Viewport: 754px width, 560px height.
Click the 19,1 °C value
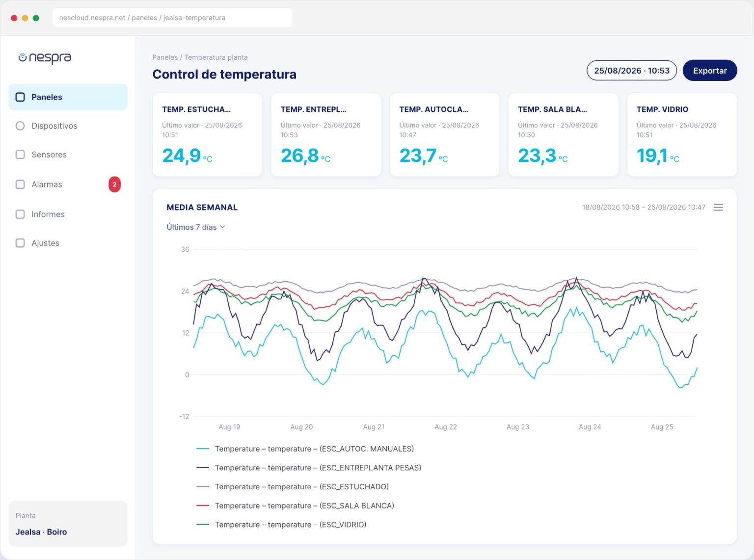658,156
